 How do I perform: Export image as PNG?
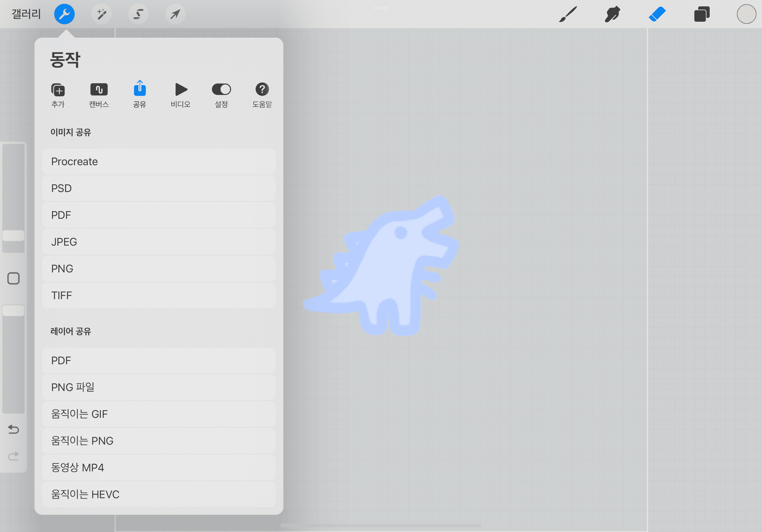159,269
